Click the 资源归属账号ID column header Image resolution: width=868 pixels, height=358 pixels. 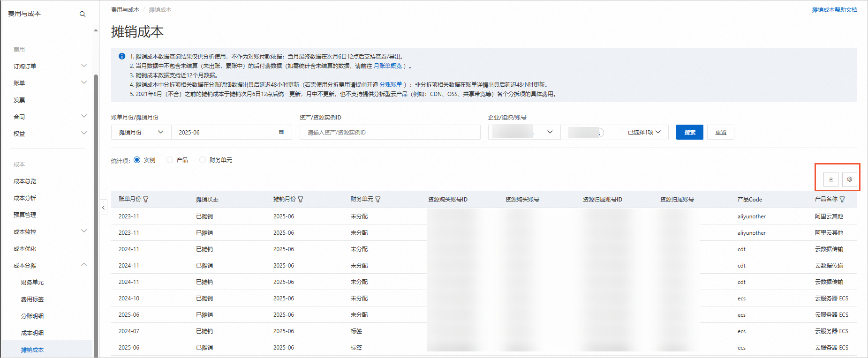tap(603, 199)
